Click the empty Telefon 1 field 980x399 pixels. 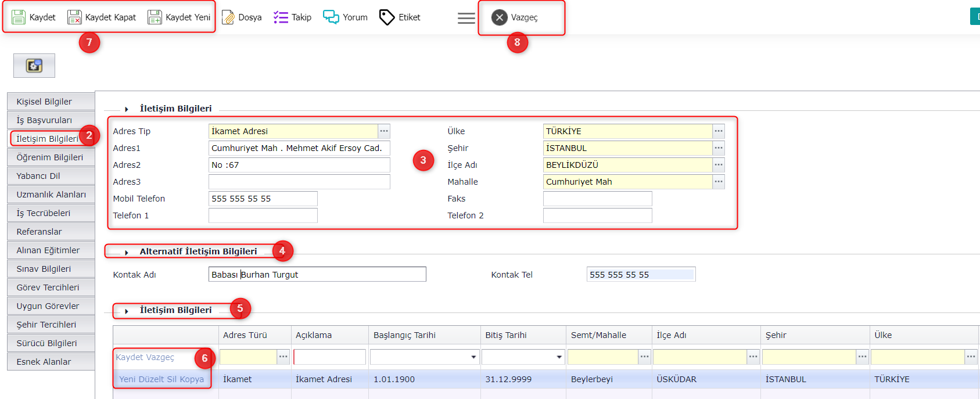[263, 215]
